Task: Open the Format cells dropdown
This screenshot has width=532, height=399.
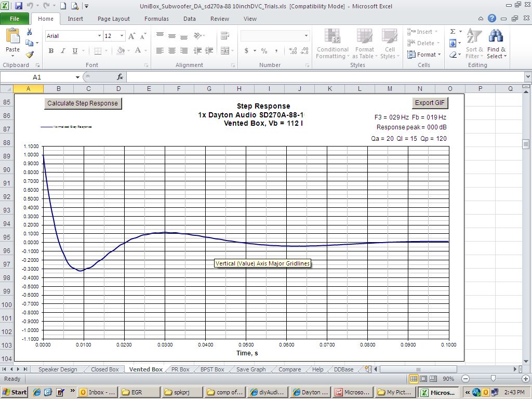Action: coord(424,54)
